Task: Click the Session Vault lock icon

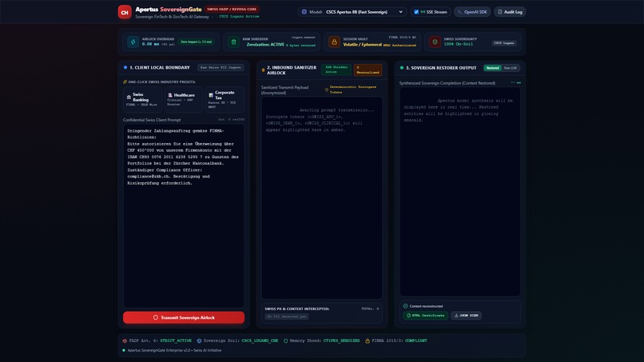Action: coord(334,42)
